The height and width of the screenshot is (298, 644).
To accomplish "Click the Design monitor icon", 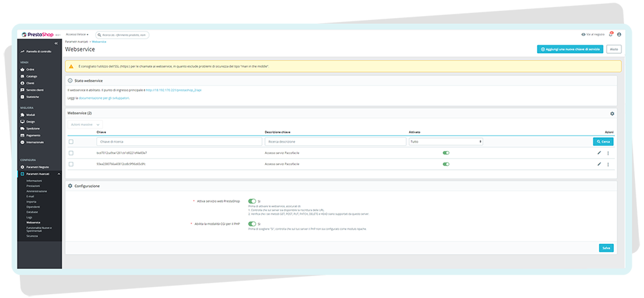I will 23,122.
